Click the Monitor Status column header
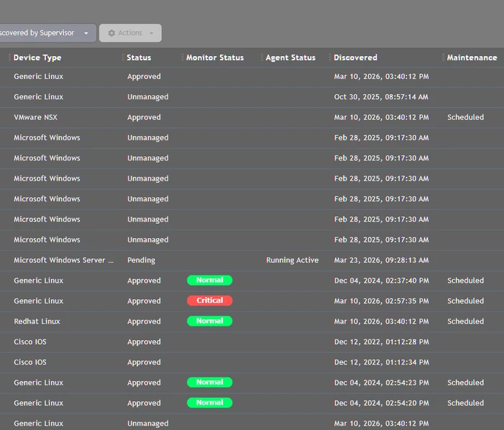Screen dimensions: 504x430 click(x=215, y=58)
